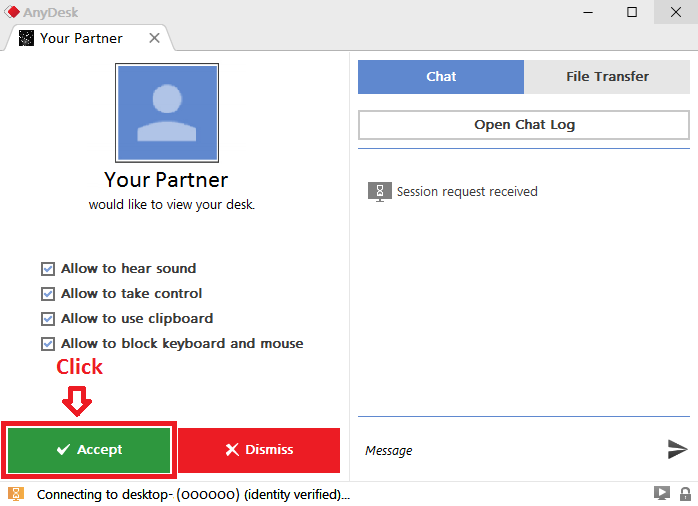The height and width of the screenshot is (506, 698).
Task: Click the AnyDesk logo icon
Action: (x=12, y=12)
